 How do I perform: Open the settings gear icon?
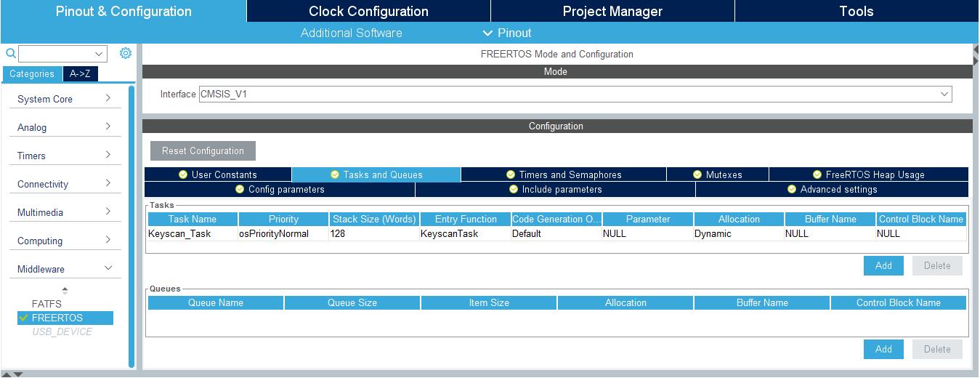coord(125,54)
